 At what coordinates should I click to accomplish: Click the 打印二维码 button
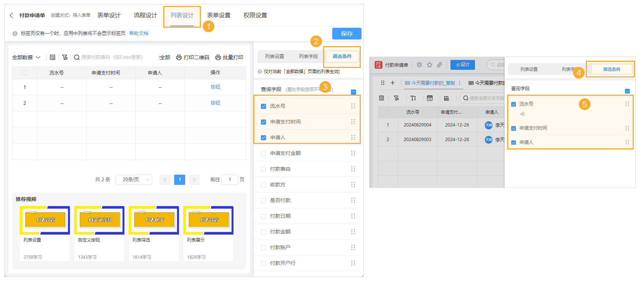(x=193, y=57)
